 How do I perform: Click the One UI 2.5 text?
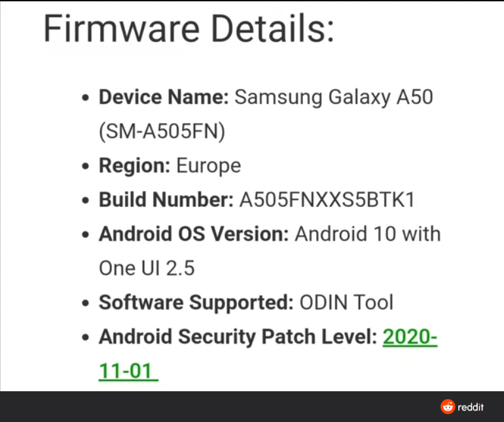pos(147,268)
